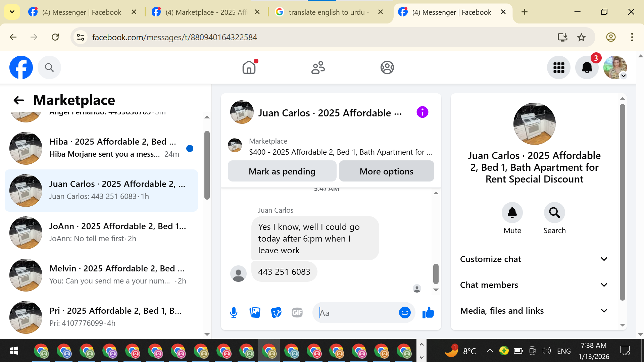Click the Facebook logo icon

(21, 67)
